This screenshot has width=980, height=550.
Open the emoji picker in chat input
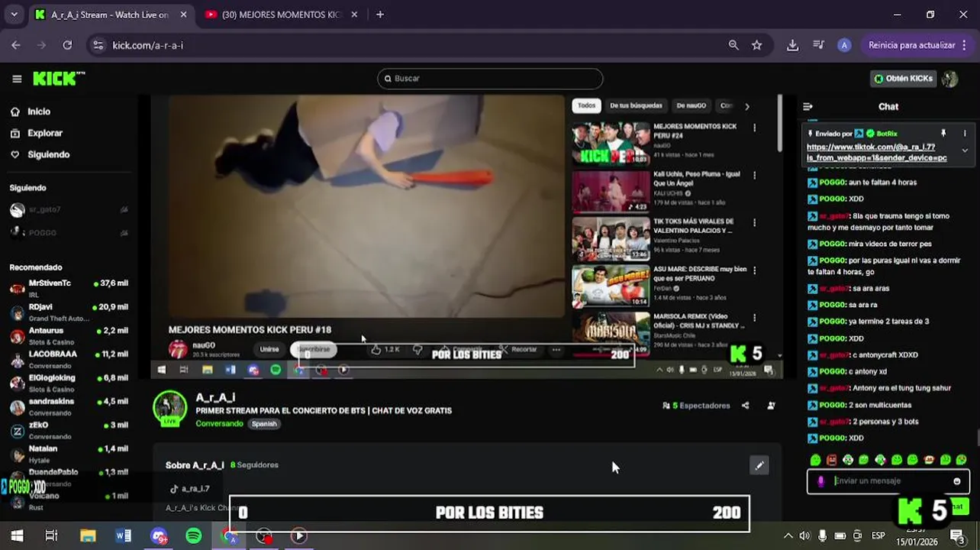point(957,481)
